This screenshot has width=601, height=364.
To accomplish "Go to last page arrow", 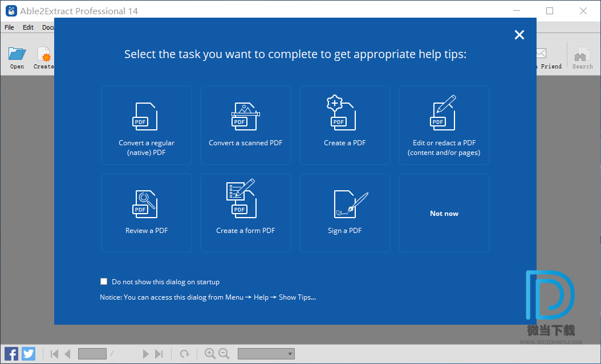I will [159, 354].
